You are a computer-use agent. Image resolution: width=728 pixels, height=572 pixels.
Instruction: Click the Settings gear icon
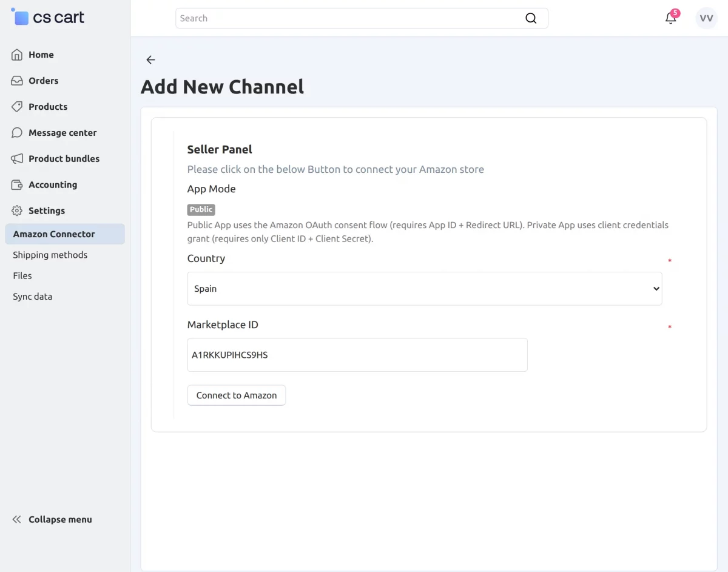(x=17, y=211)
